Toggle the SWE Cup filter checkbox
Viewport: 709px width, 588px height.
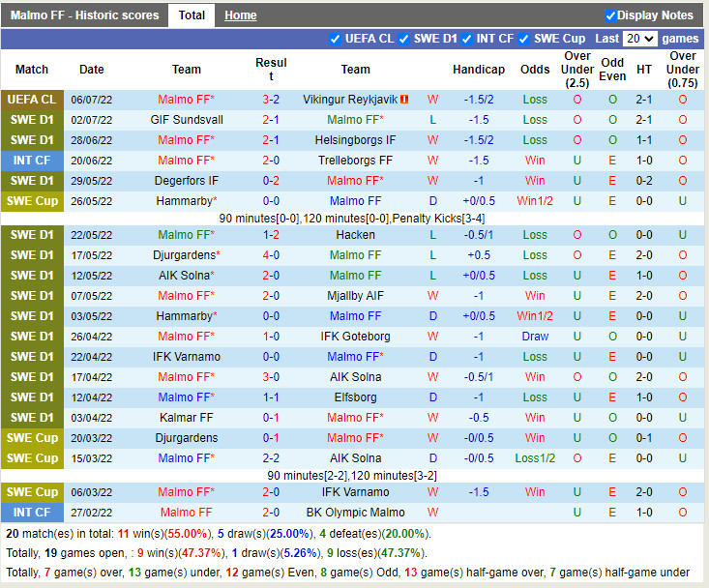click(x=523, y=39)
